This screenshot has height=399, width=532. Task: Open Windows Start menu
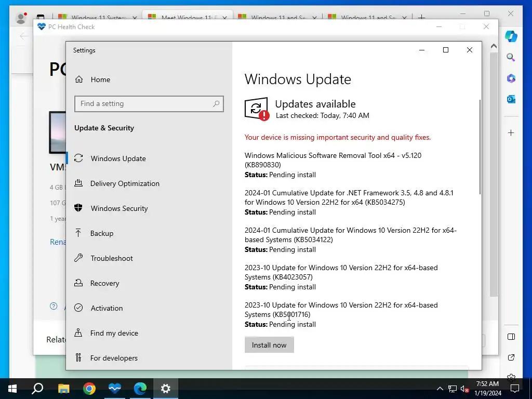tap(12, 389)
